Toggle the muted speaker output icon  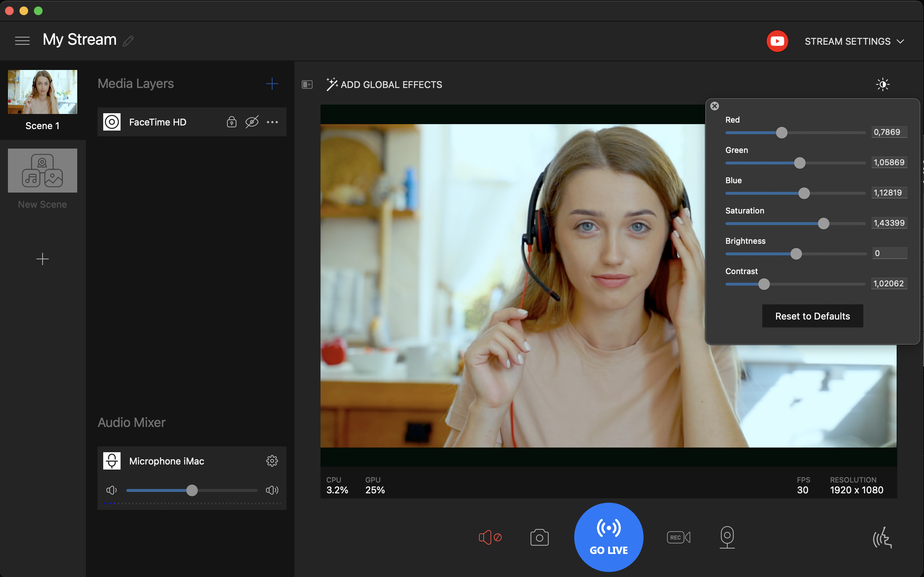[490, 537]
